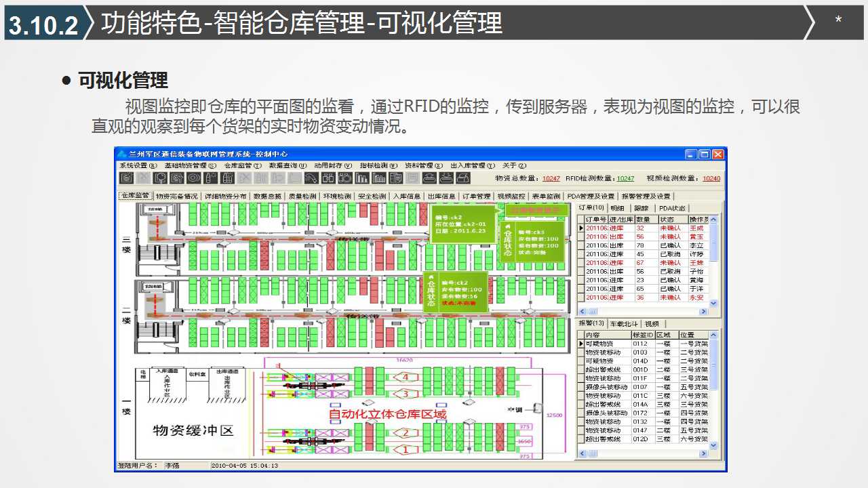868x488 pixels.
Task: Open the 数据查询 dropdown menu
Action: click(288, 165)
